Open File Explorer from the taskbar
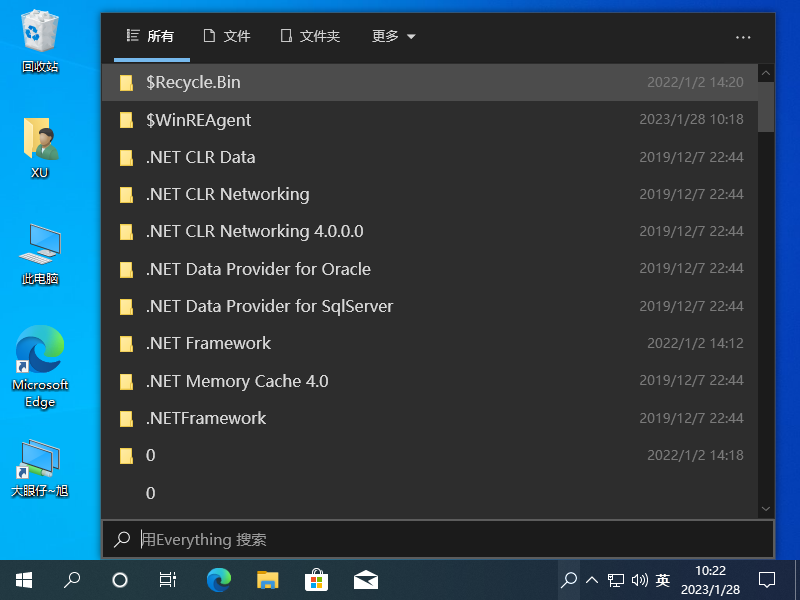Screen dimensions: 800x600 click(x=267, y=580)
